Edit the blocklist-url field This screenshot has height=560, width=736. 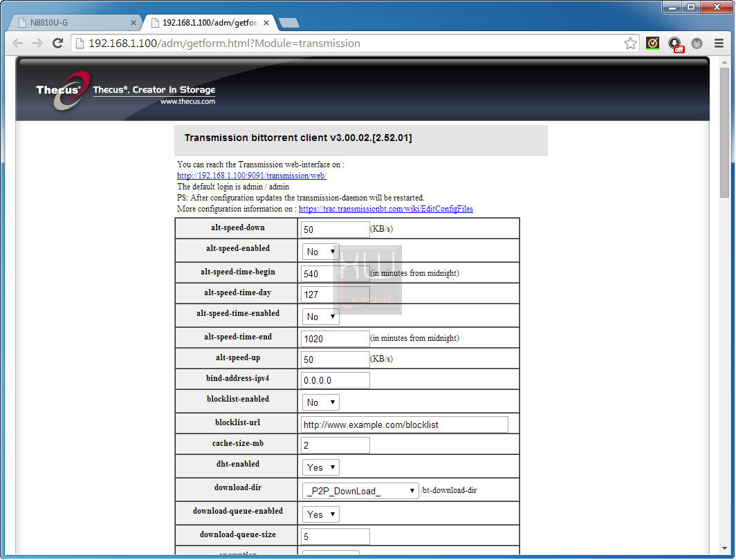404,424
